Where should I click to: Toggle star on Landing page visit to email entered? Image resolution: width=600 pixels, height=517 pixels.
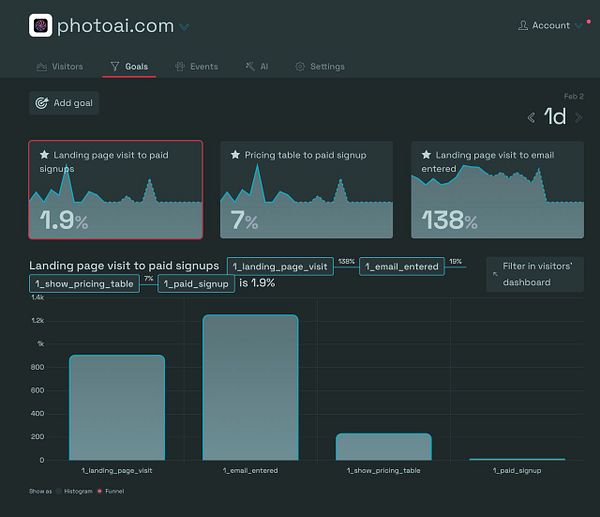click(426, 155)
